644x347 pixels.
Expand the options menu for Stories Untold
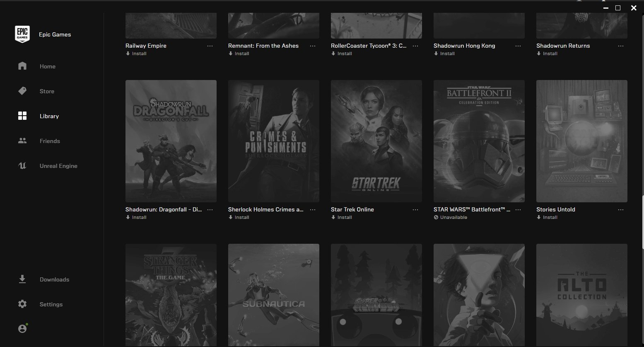tap(621, 210)
